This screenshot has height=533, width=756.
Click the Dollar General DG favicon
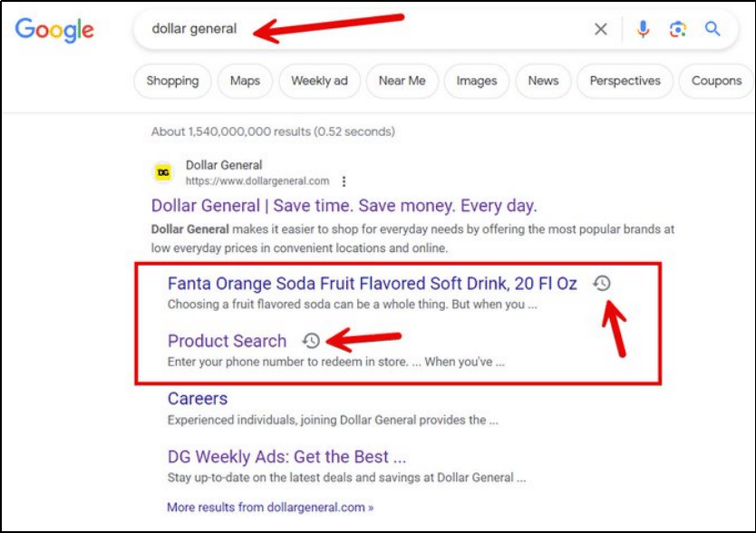point(163,172)
